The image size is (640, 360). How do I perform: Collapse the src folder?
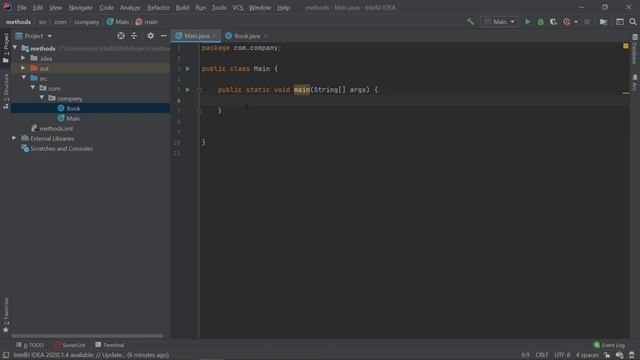(x=24, y=78)
